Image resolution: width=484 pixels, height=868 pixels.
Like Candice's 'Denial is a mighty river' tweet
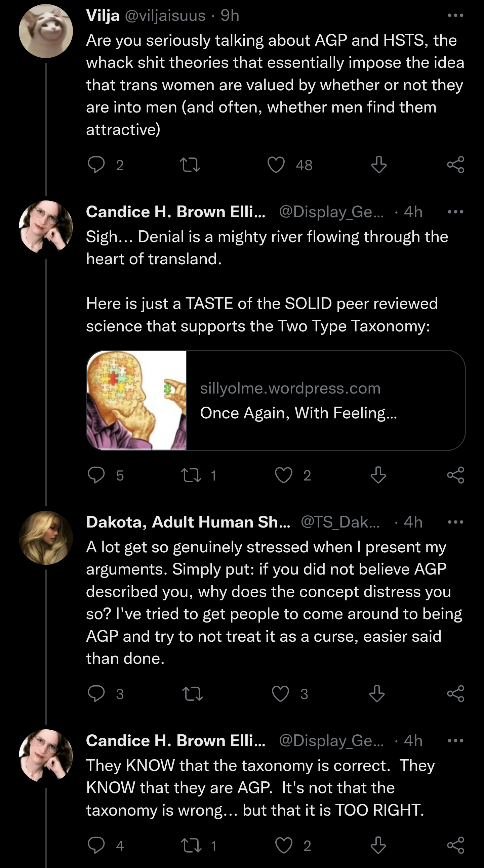pyautogui.click(x=283, y=475)
